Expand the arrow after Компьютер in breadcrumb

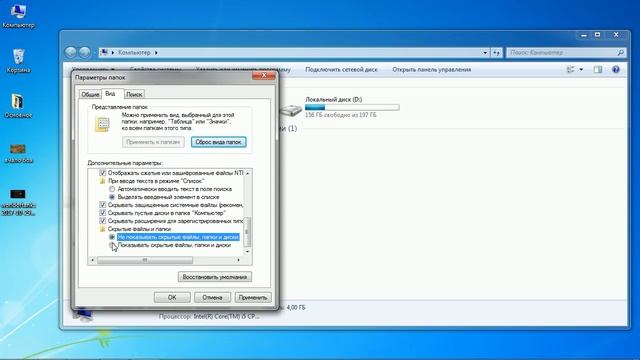pos(156,53)
